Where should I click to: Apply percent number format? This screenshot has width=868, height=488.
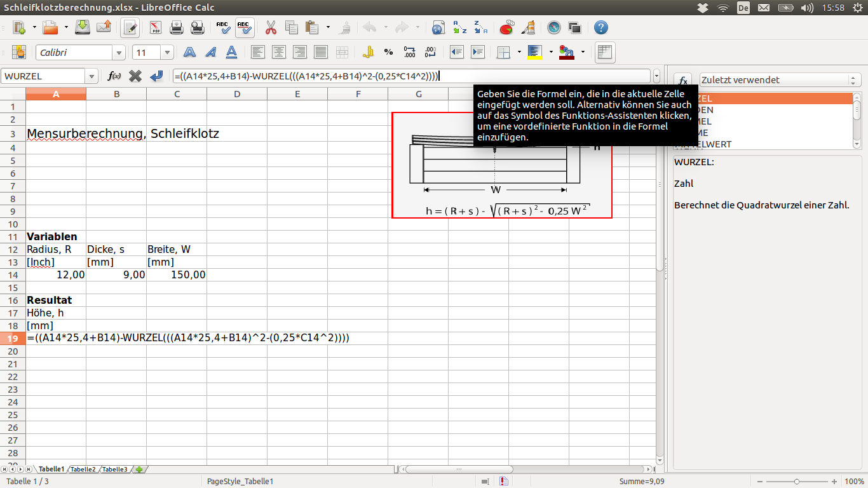click(388, 53)
